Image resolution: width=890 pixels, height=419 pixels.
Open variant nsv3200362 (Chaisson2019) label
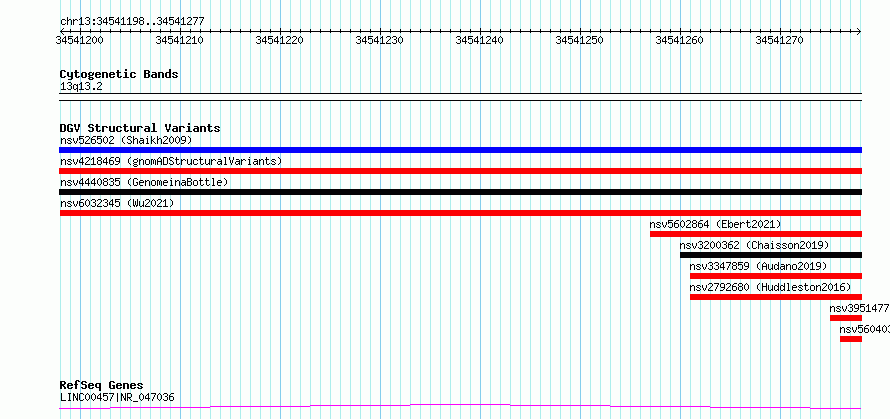point(754,245)
